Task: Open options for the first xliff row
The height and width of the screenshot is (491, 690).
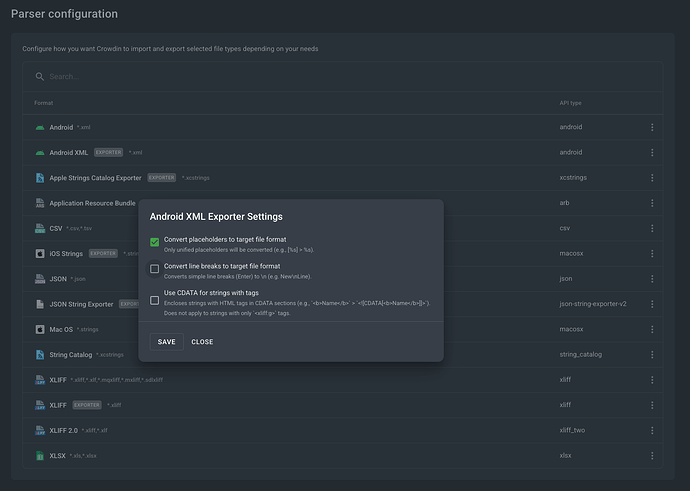Action: click(652, 380)
